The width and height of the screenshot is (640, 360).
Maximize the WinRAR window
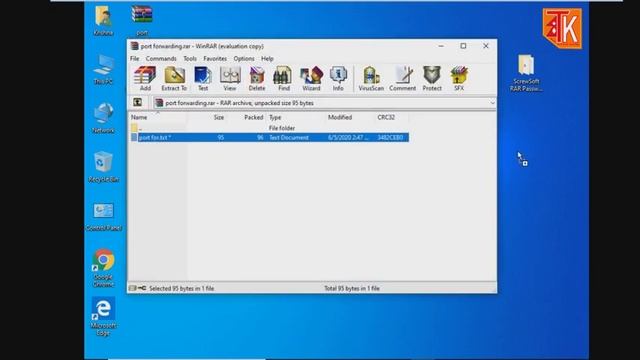(x=463, y=46)
